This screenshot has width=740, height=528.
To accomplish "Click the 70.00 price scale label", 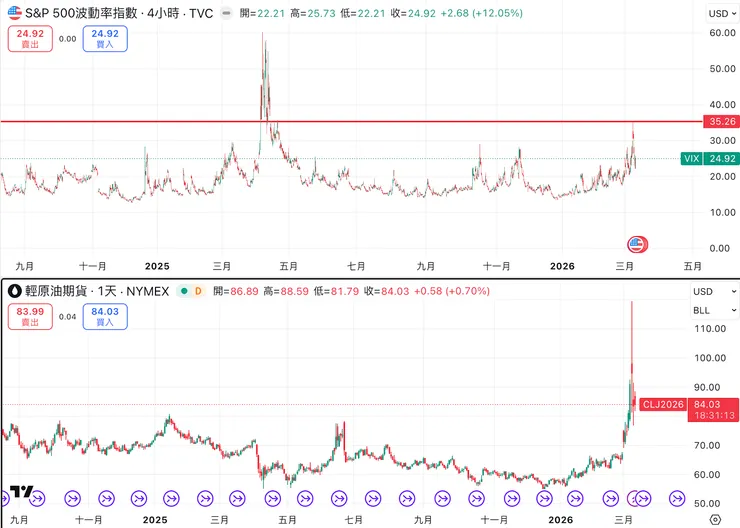I will [707, 445].
